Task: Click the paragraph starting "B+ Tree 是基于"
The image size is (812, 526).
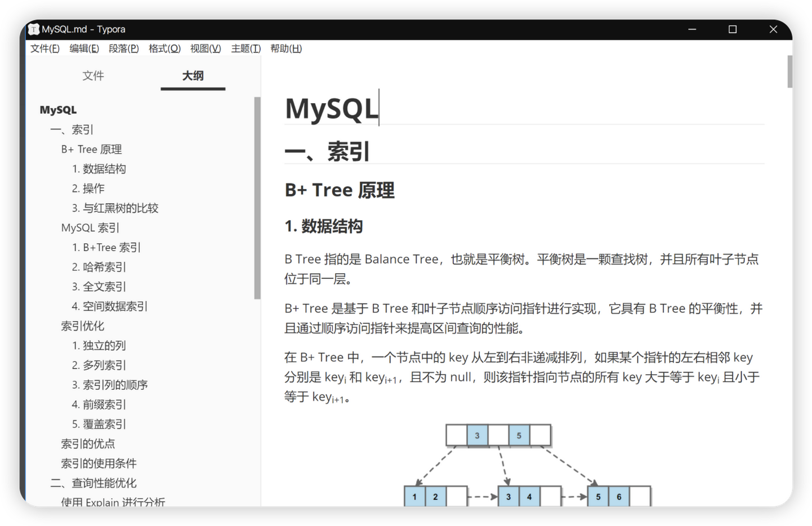Action: [524, 318]
